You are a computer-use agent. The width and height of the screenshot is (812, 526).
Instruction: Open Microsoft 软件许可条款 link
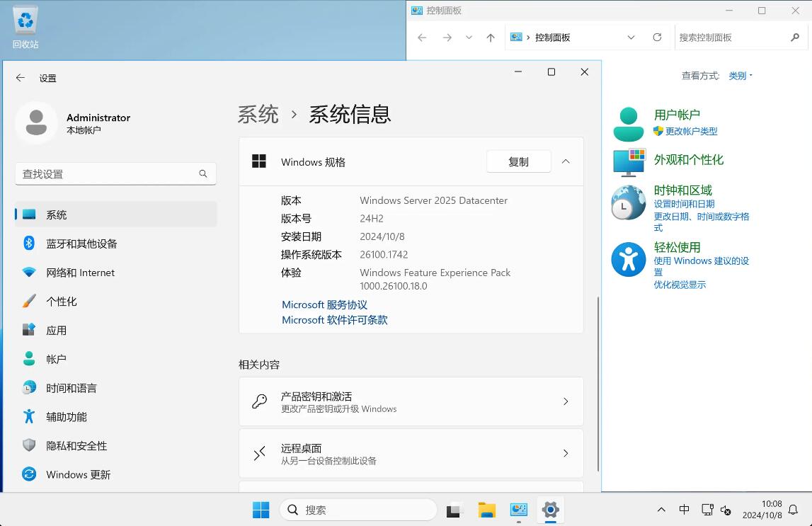coord(335,320)
